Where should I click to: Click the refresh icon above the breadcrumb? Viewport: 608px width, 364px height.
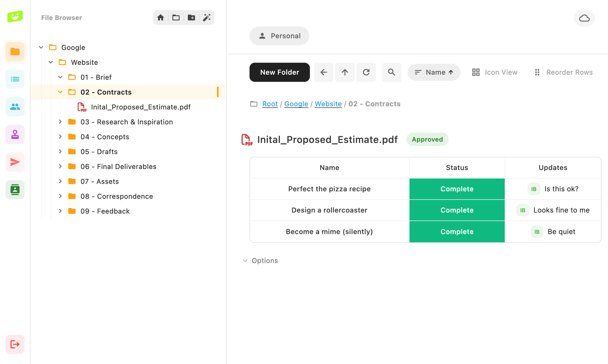point(366,72)
